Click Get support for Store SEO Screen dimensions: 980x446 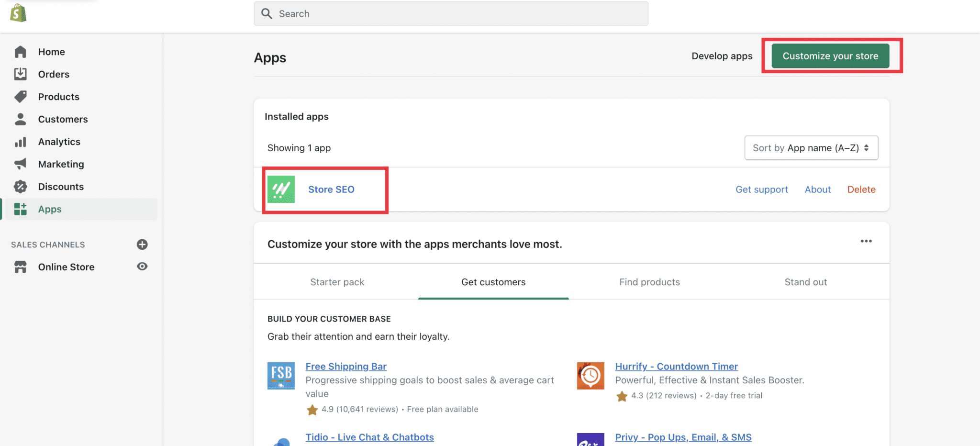(762, 190)
